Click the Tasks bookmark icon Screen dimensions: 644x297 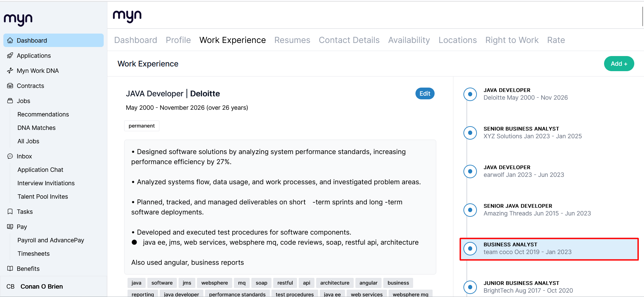click(x=10, y=211)
